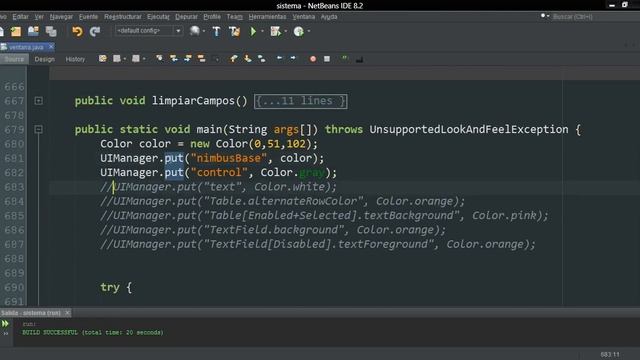
Task: Open the Back navigation dropdown arrow
Action: point(124,59)
